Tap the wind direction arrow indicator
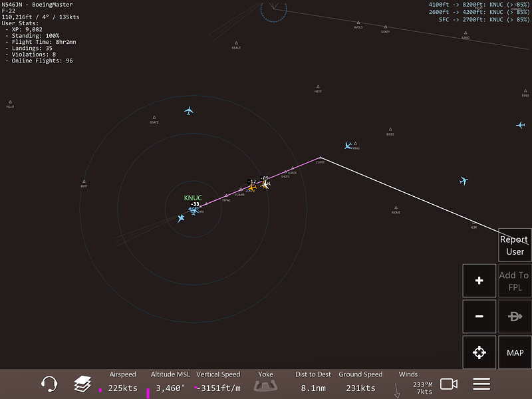 click(x=396, y=390)
